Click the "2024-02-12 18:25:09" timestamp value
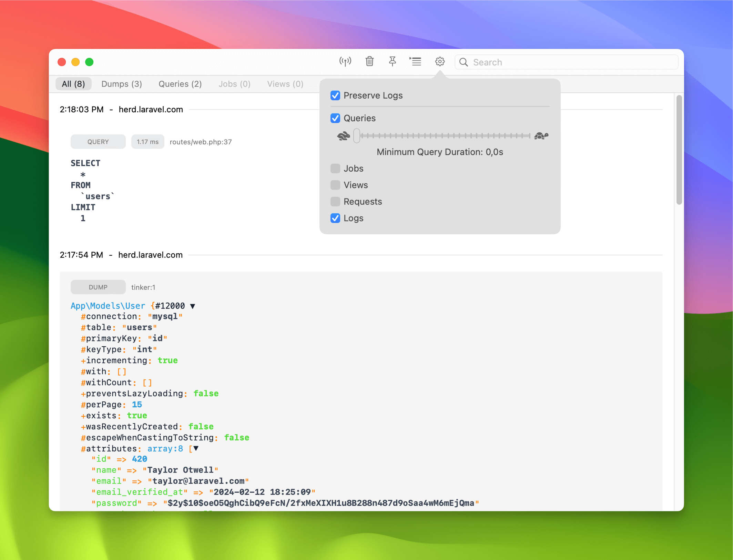Image resolution: width=733 pixels, height=560 pixels. (262, 492)
